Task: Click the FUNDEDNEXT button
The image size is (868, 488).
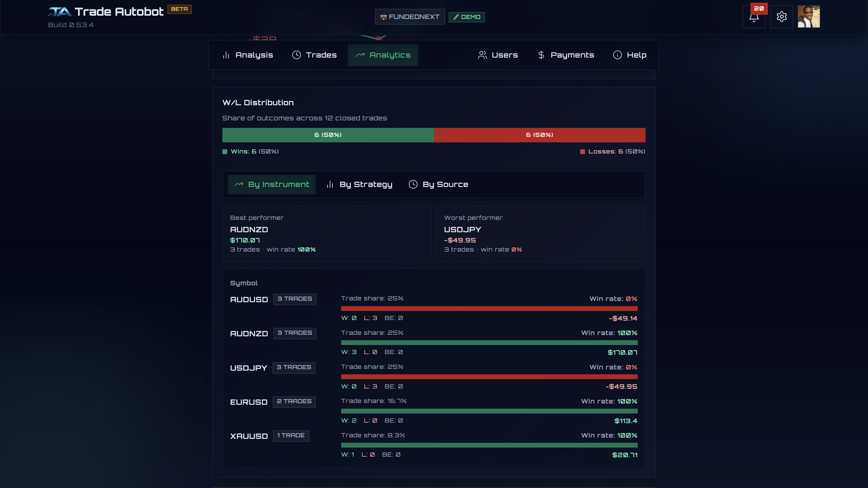Action: [410, 17]
